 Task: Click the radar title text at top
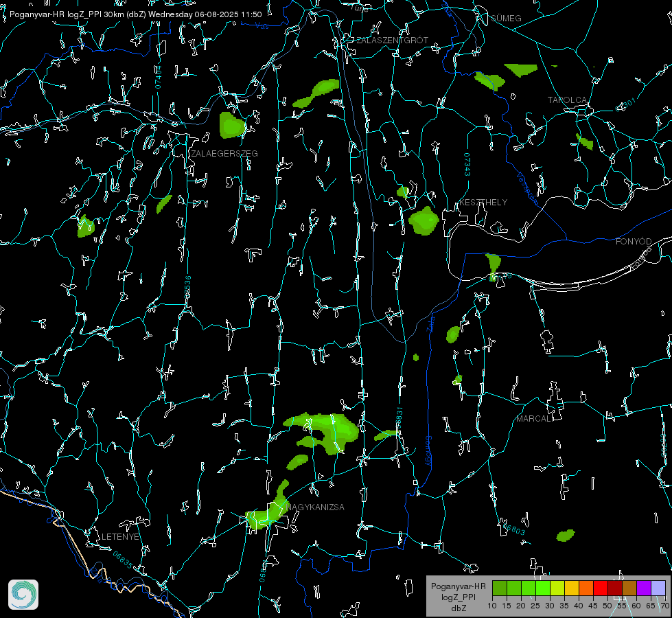[135, 14]
